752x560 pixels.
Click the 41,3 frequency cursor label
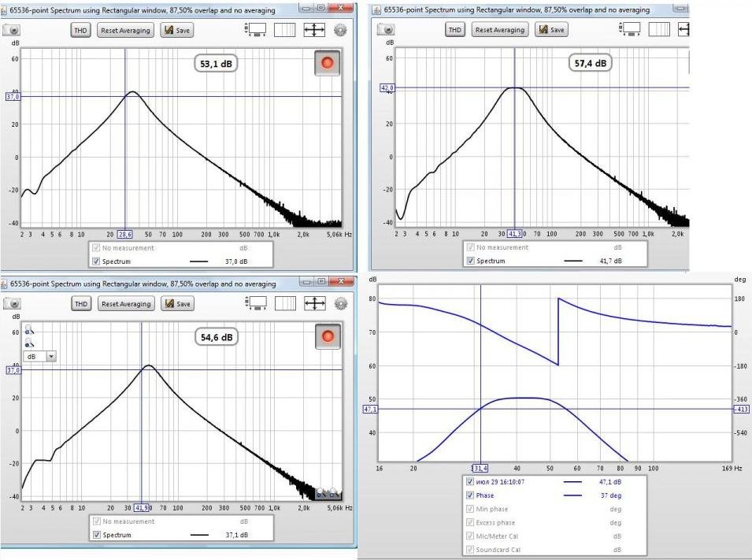pyautogui.click(x=515, y=234)
